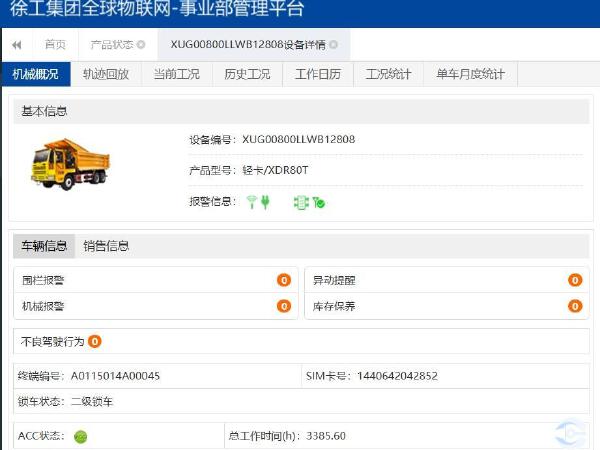The height and width of the screenshot is (450, 600).
Task: Switch to the 销售信息 sub-tab
Action: 106,246
